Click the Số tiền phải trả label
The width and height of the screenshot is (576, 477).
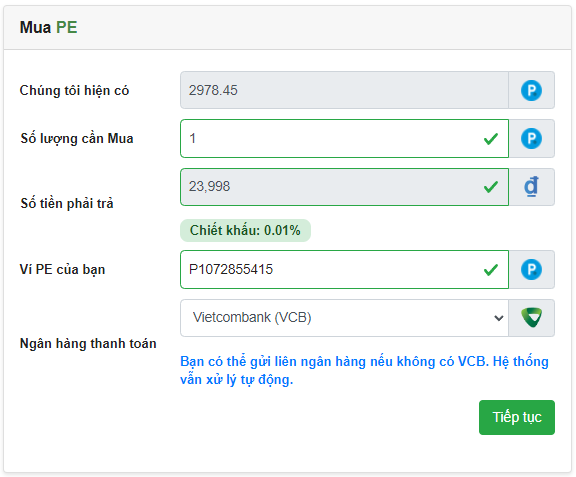coord(67,203)
